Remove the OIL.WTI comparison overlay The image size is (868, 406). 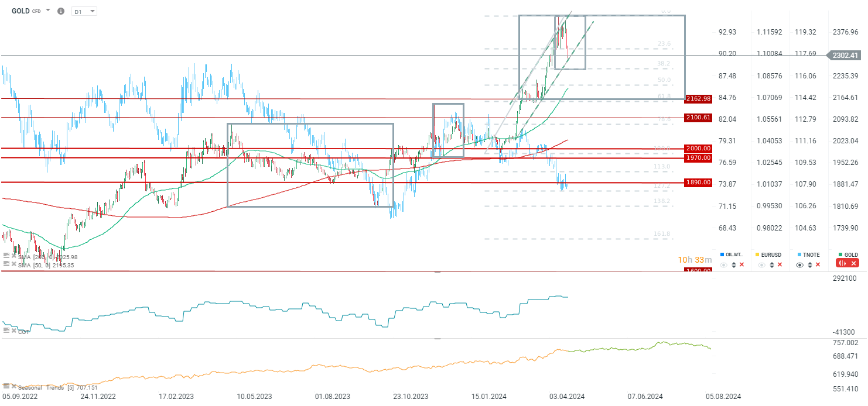[741, 265]
